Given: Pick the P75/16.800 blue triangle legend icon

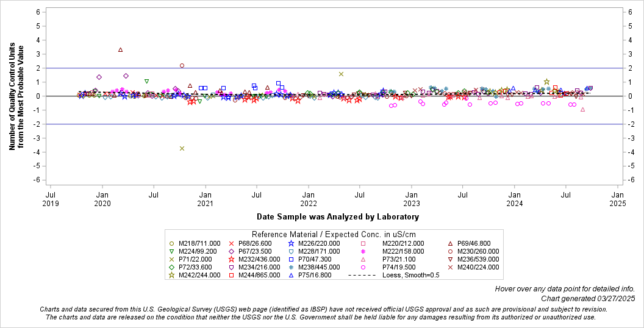Looking at the screenshot, I should pos(292,275).
